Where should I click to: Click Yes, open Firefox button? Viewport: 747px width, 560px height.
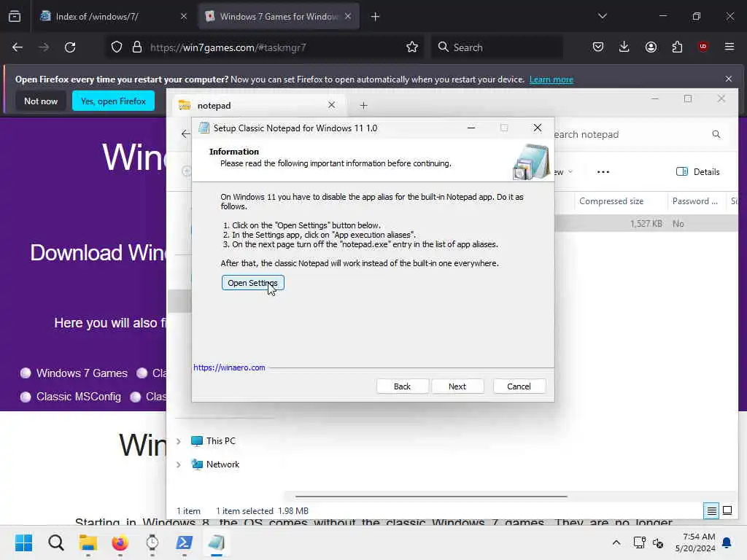113,101
